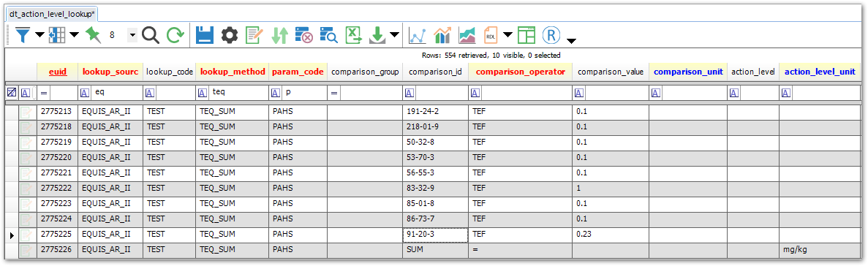The width and height of the screenshot is (868, 266).
Task: Sort by the comparison_operator column header
Action: (x=520, y=72)
